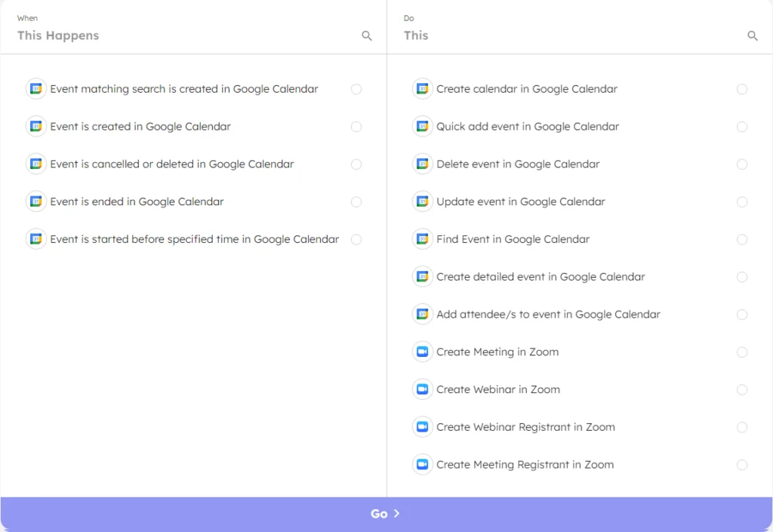Click the search icon in Do panel
773x532 pixels.
753,35
